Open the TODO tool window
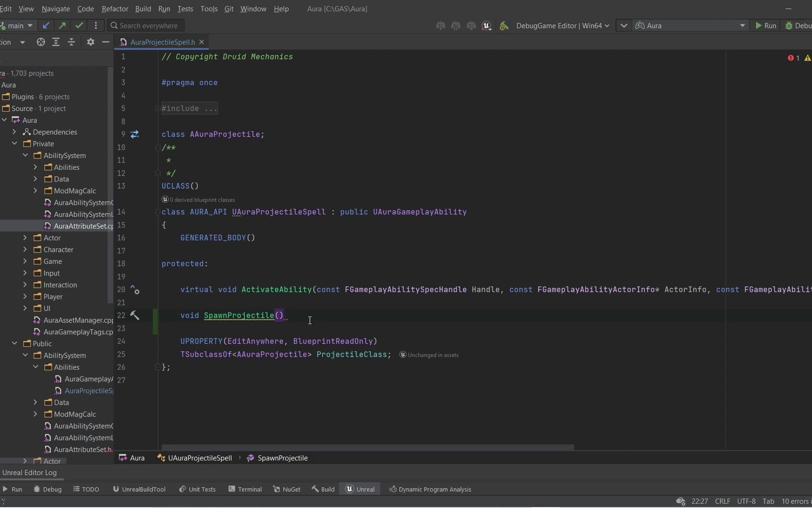The height and width of the screenshot is (508, 812). 86,489
